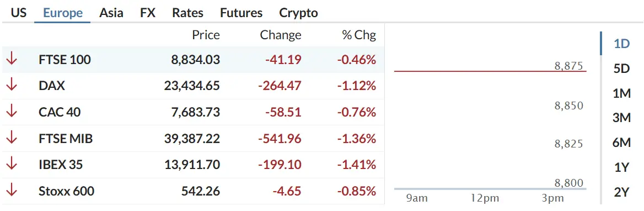Click the down arrow icon beside FTSE MIB

coord(12,138)
